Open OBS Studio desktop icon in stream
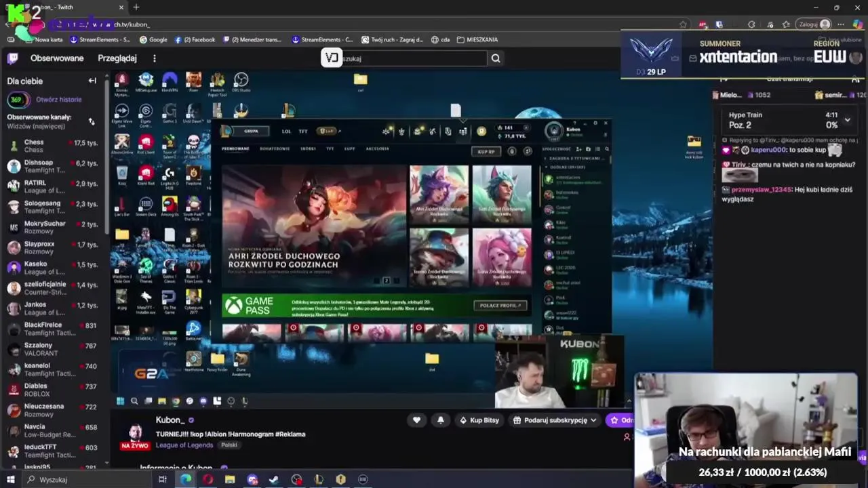868x488 pixels. [x=241, y=82]
